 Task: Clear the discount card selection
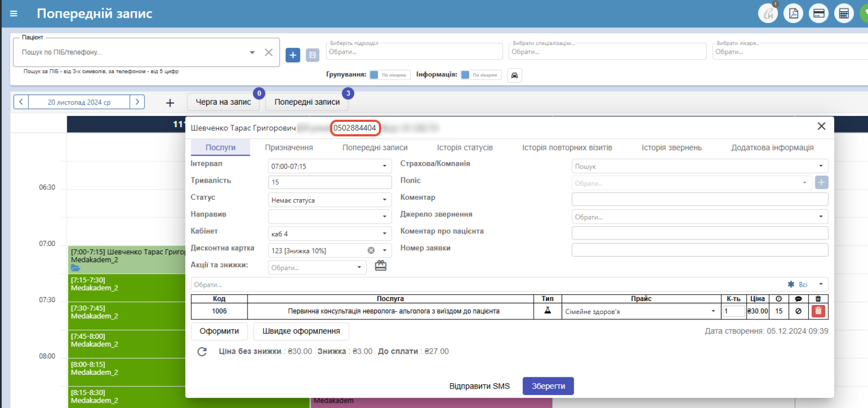pyautogui.click(x=371, y=251)
